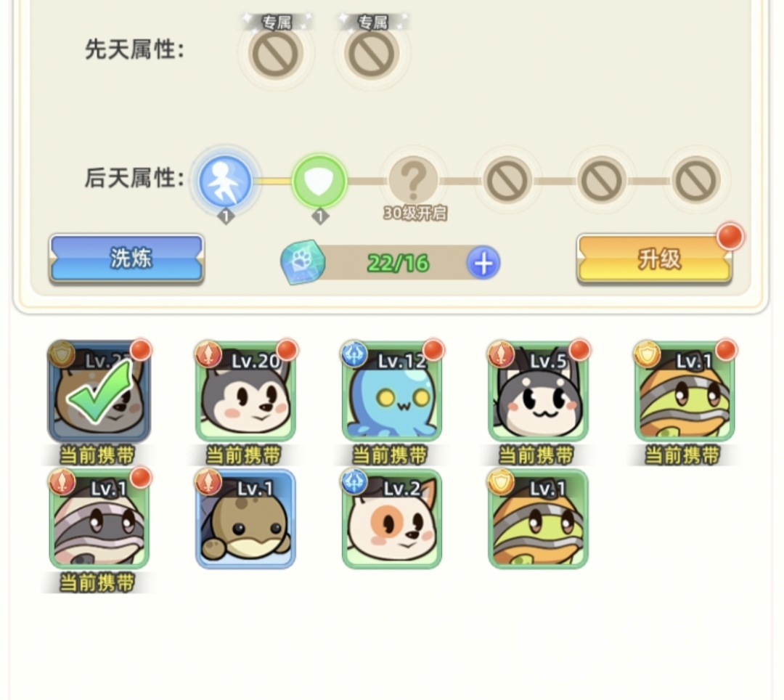Select the Lv.1 brown platypus pet
This screenshot has width=784, height=700.
pos(245,519)
